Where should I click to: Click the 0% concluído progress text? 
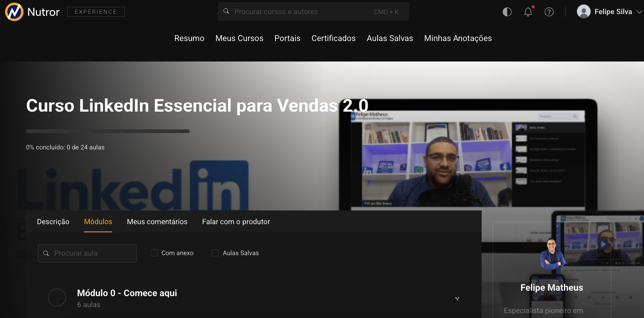[x=65, y=147]
